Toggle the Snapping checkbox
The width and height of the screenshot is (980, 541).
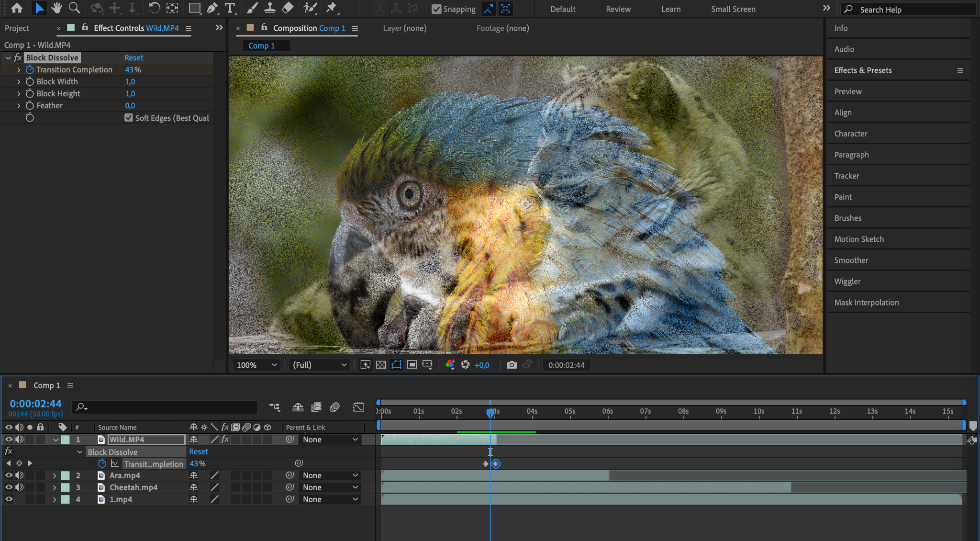coord(436,9)
